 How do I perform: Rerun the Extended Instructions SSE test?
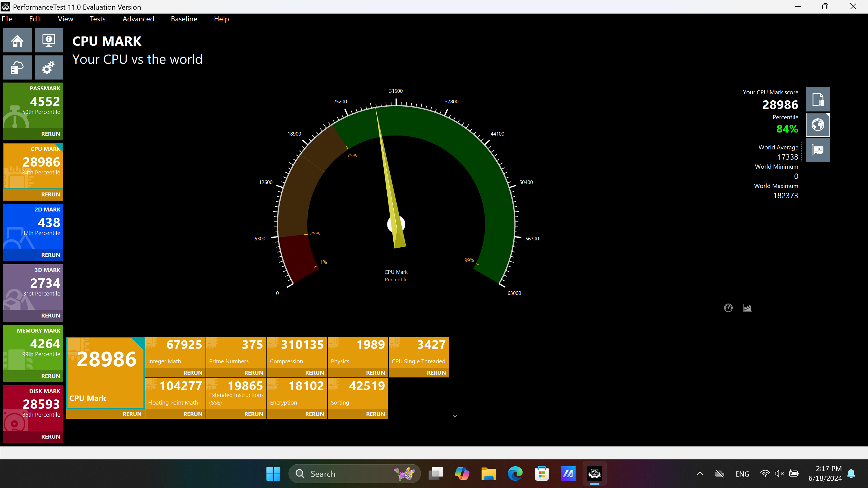(x=254, y=414)
